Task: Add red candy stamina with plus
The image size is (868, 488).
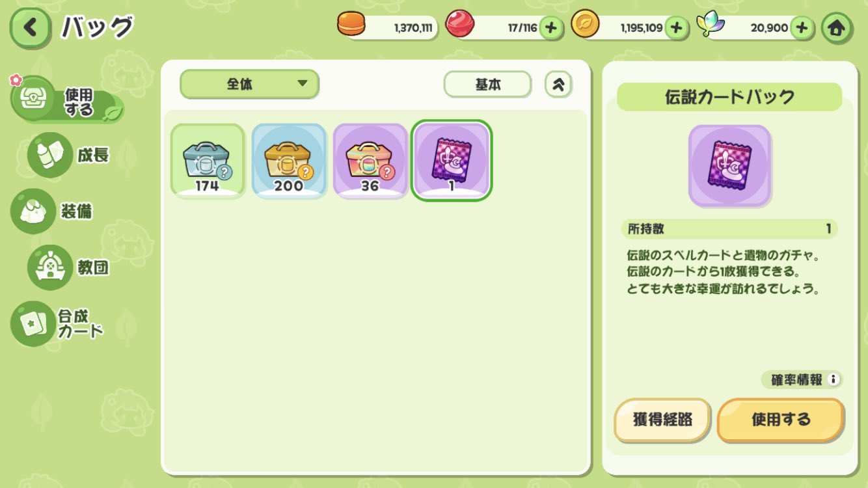Action: tap(551, 28)
